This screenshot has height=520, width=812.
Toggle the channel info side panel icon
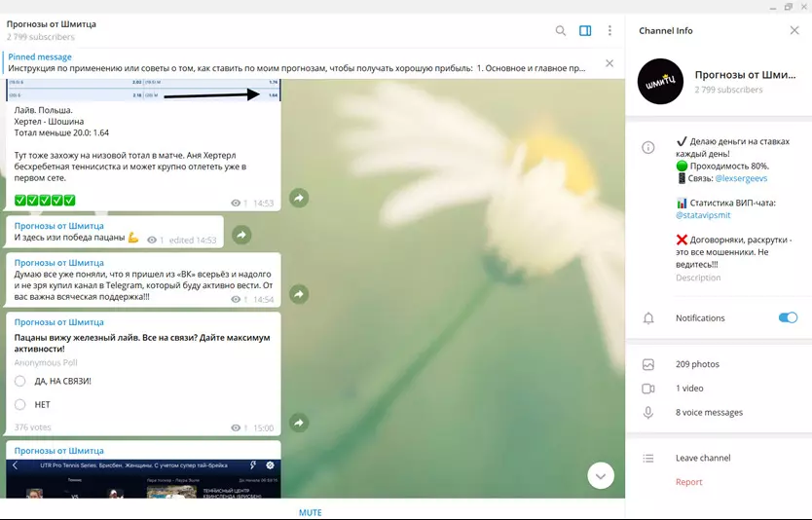pyautogui.click(x=585, y=30)
